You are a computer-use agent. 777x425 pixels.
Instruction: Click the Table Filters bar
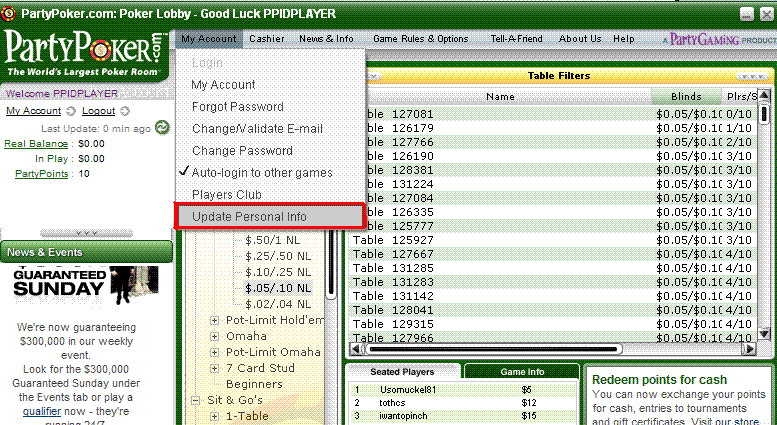pos(558,76)
